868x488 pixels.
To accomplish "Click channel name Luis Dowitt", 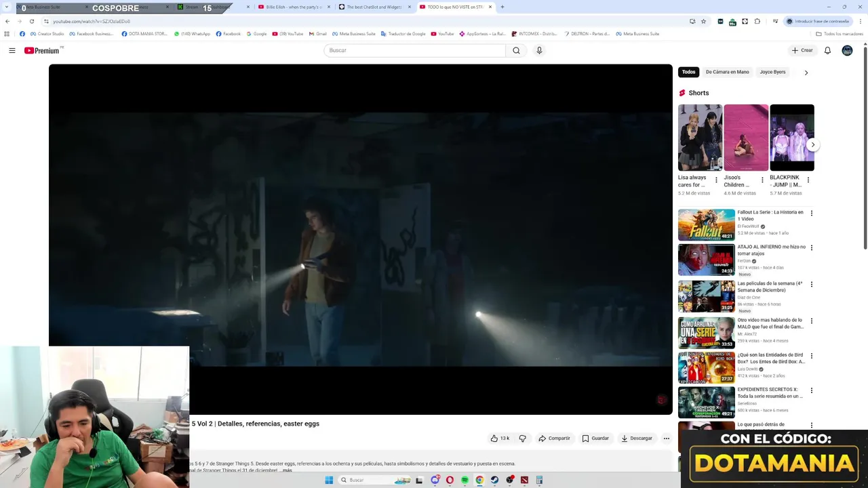I will pyautogui.click(x=747, y=369).
